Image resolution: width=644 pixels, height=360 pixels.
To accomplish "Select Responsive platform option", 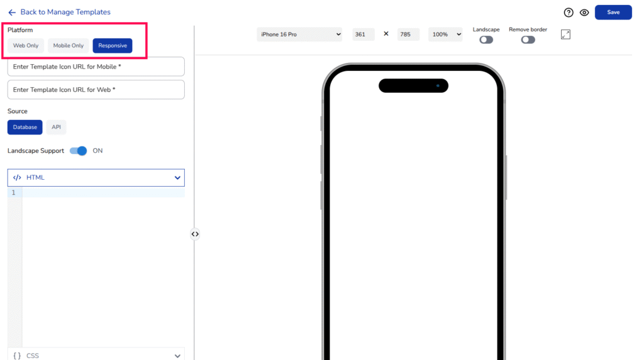I will tap(113, 46).
